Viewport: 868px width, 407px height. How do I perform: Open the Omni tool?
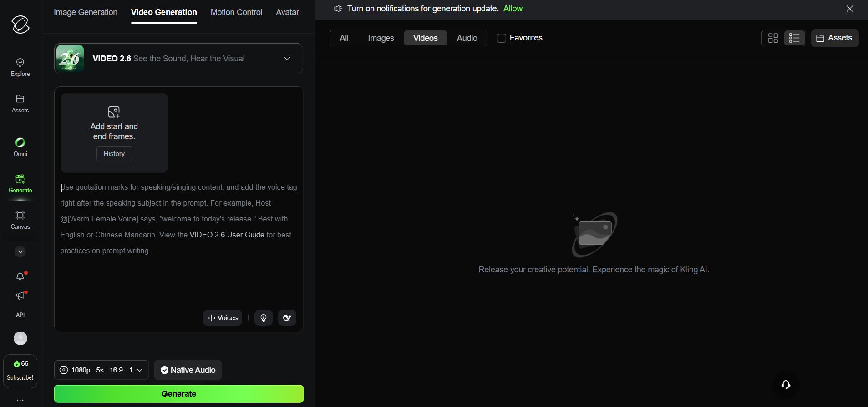(20, 147)
